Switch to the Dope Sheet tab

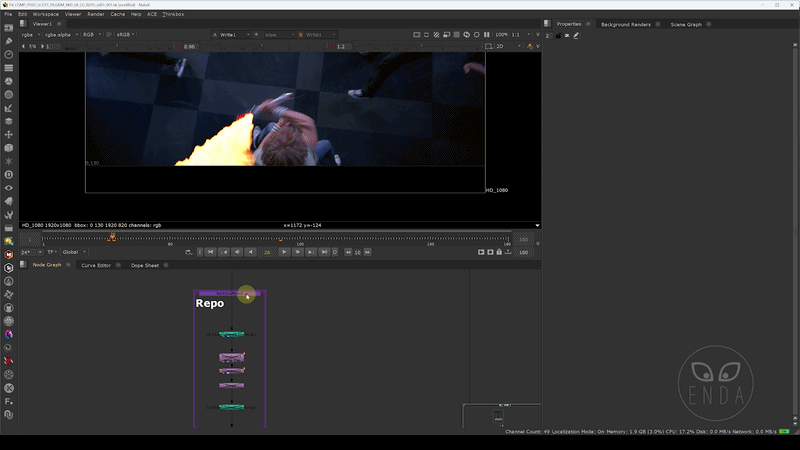(145, 265)
